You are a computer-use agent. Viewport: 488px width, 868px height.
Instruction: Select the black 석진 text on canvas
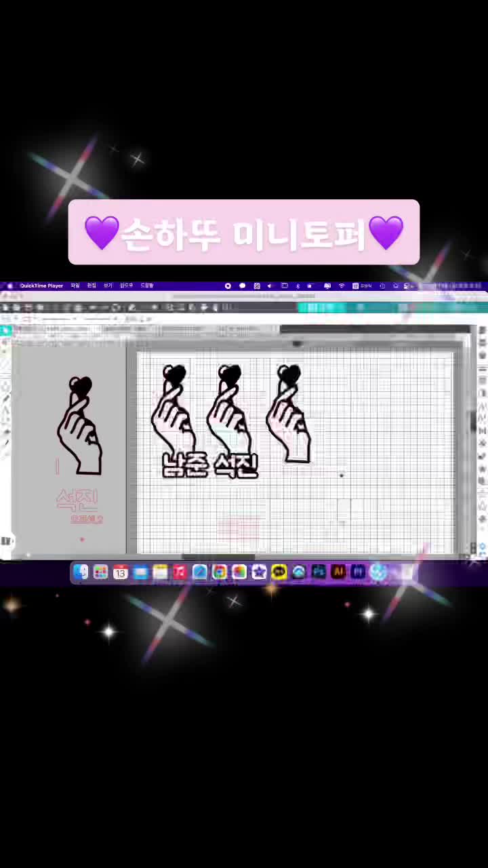coord(235,465)
